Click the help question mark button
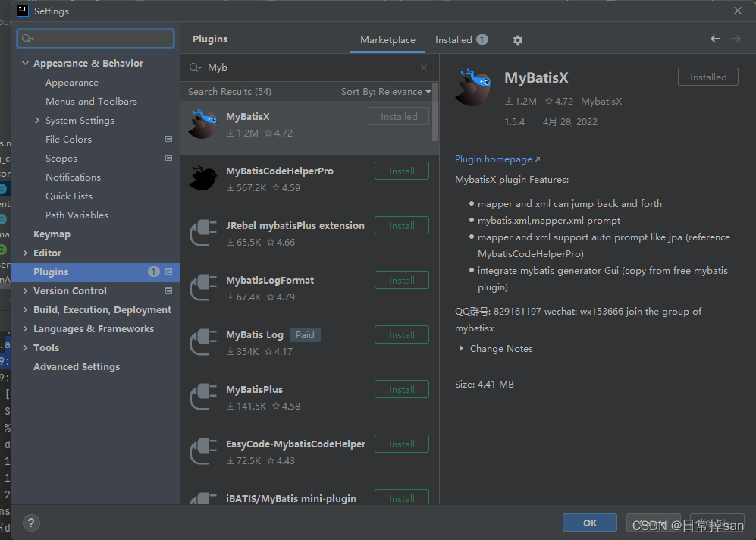The width and height of the screenshot is (756, 540). click(31, 523)
